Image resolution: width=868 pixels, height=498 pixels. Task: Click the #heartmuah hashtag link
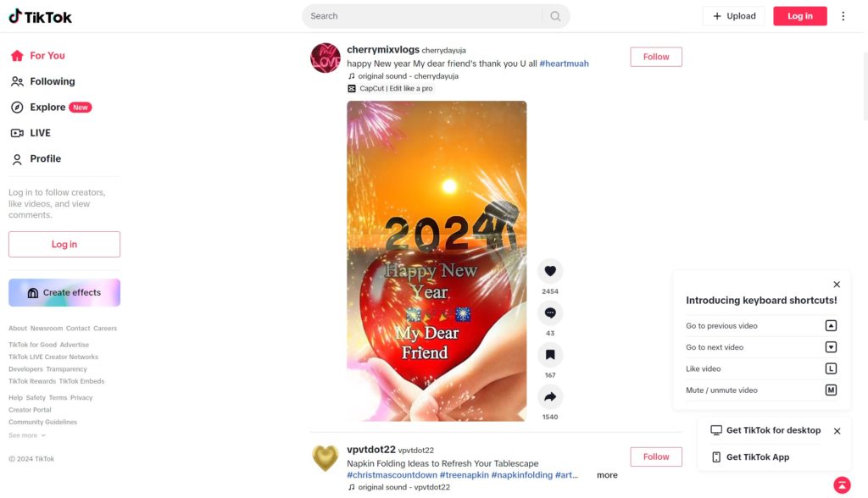click(x=564, y=64)
